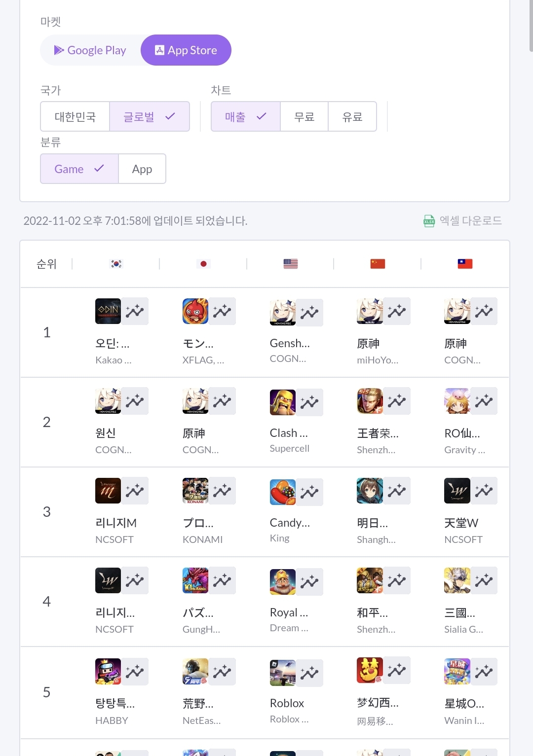The image size is (533, 756).
Task: Click the trend chart icon beside Roblox
Action: tap(309, 673)
